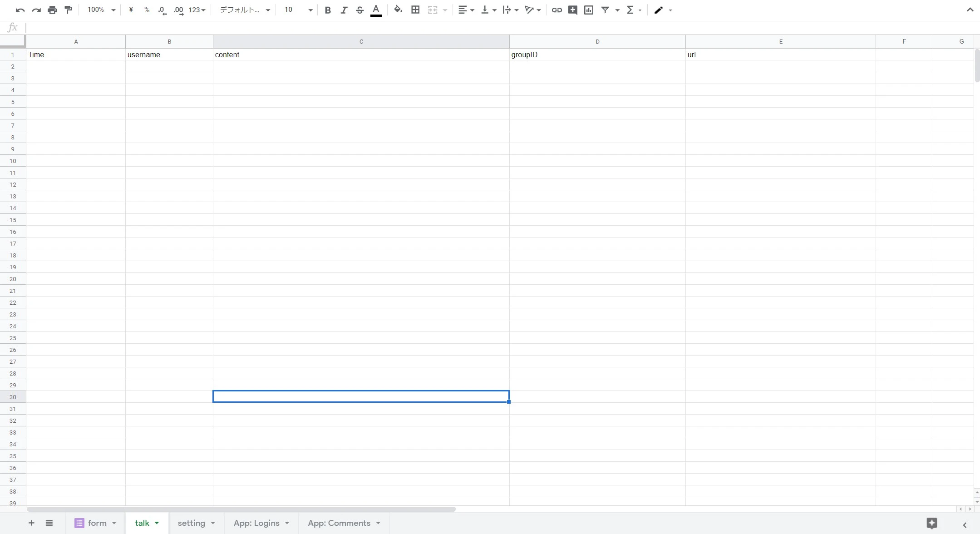Open the borders grid icon

tap(415, 10)
